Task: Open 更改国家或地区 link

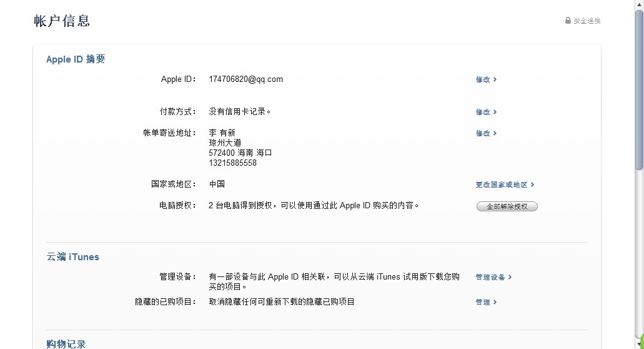Action: coord(505,185)
